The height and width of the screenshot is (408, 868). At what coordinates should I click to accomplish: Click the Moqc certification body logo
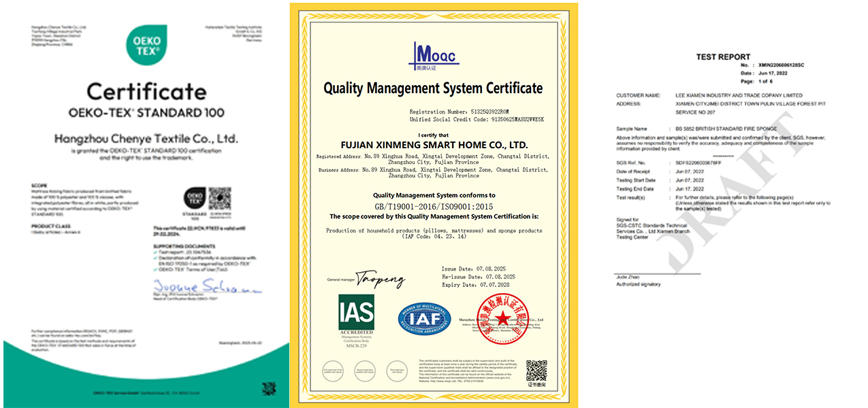pos(434,54)
